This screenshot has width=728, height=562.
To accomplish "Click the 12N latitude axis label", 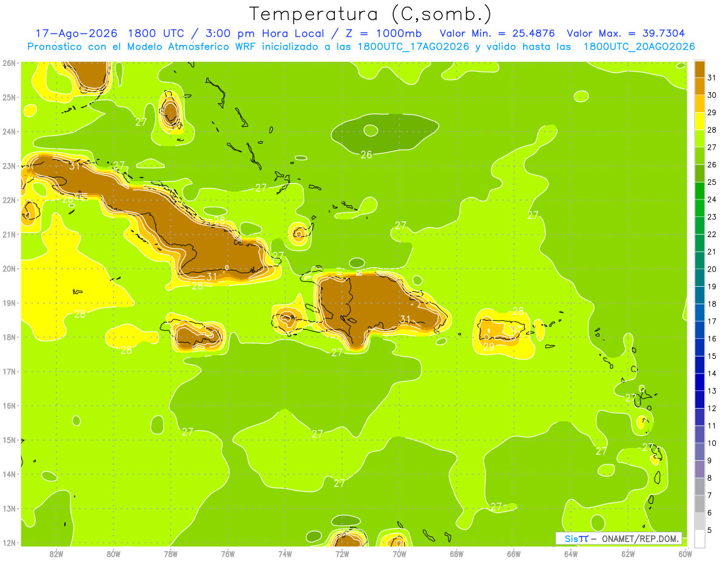I will [x=9, y=543].
